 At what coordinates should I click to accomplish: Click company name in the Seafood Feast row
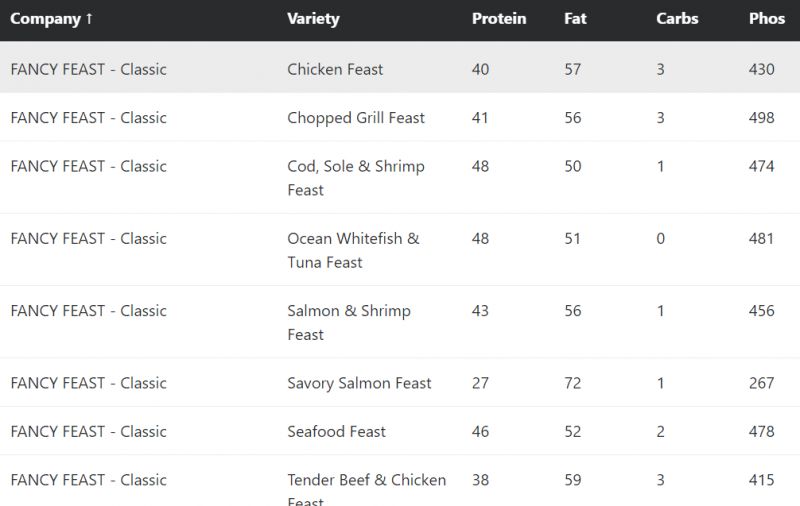click(x=88, y=432)
